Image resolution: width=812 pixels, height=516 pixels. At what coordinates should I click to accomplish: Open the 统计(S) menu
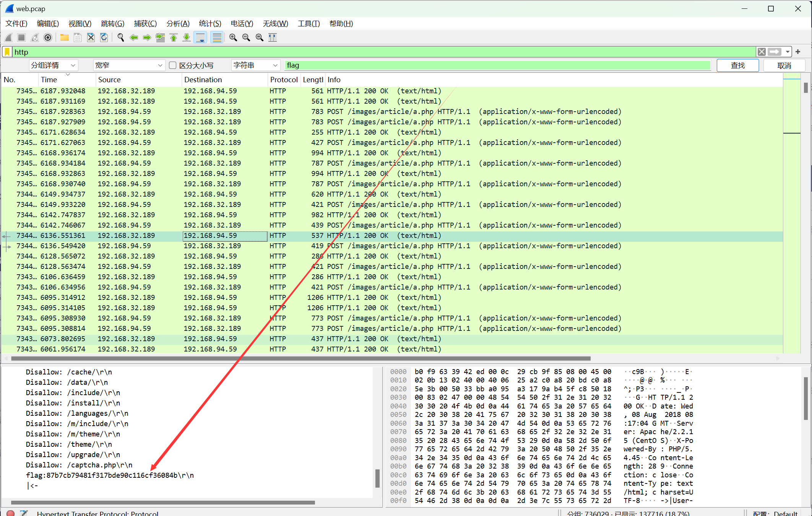[210, 24]
